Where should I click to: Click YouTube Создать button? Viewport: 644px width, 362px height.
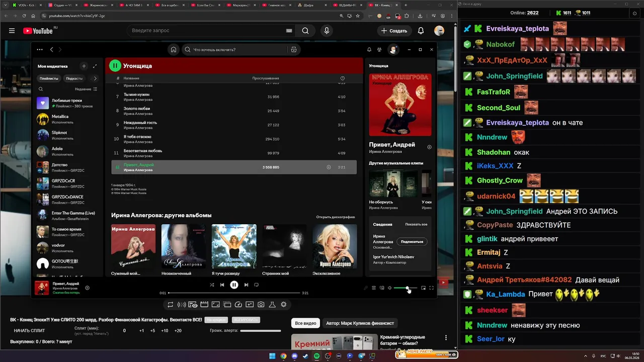[394, 31]
